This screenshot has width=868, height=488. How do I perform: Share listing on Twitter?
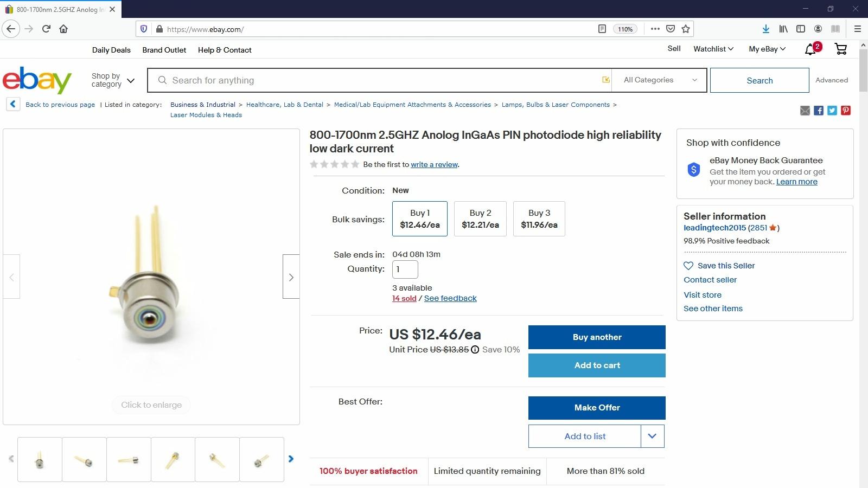click(x=832, y=111)
